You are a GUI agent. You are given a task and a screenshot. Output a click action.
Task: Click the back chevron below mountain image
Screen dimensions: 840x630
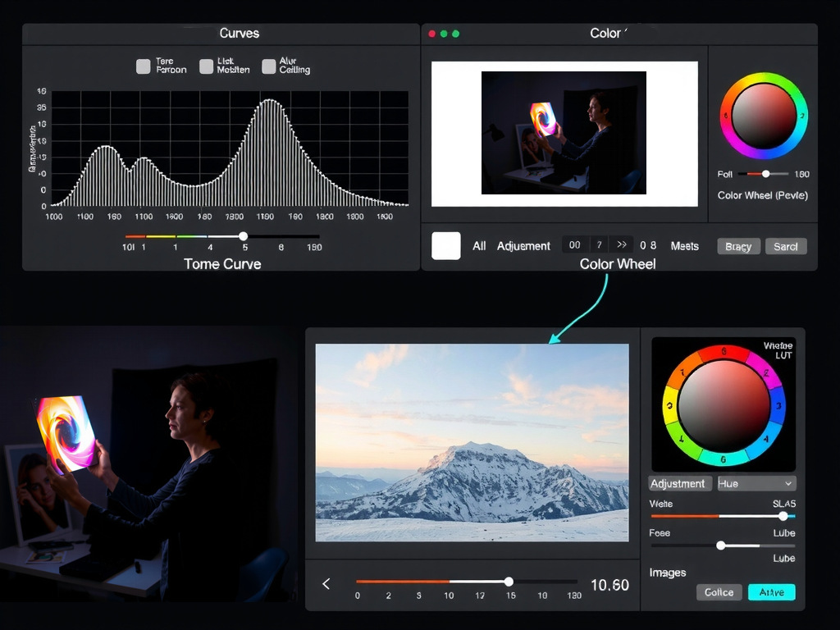click(x=326, y=584)
